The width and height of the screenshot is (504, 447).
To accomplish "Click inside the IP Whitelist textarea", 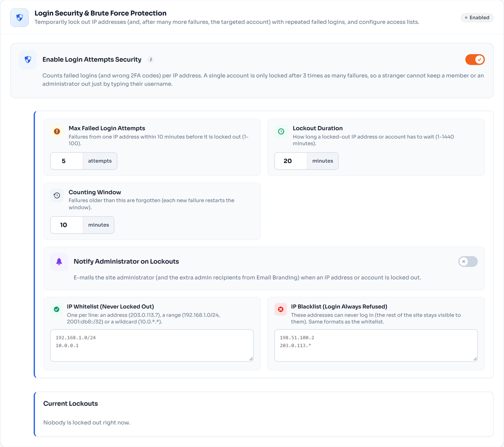I will 152,345.
